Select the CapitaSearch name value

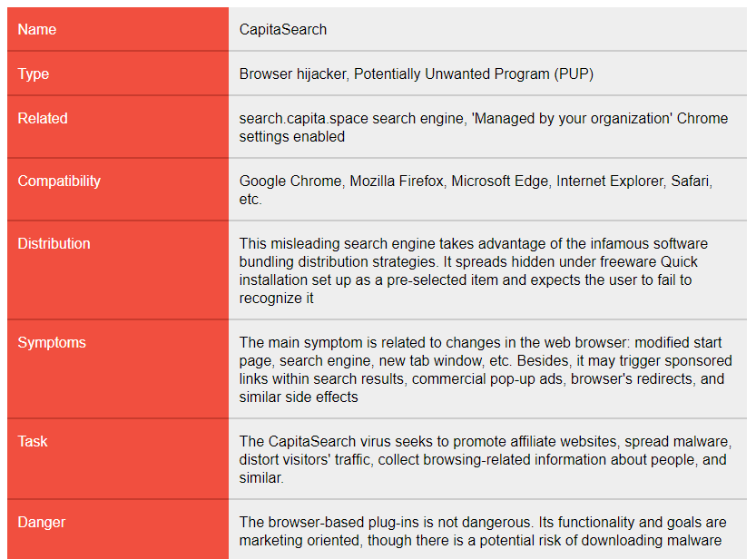[x=283, y=29]
